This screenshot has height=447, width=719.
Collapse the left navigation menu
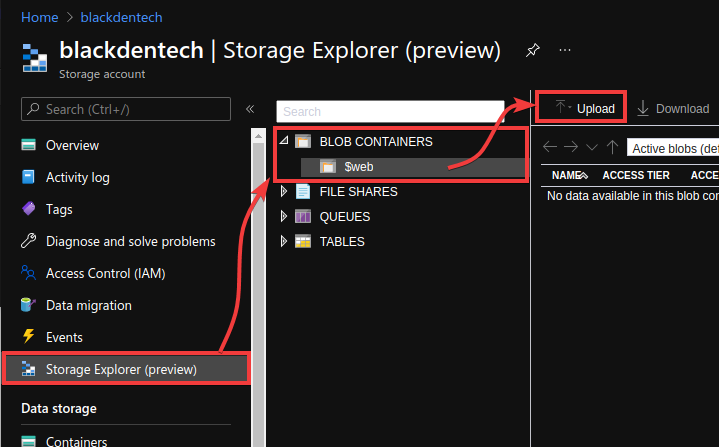click(x=250, y=109)
